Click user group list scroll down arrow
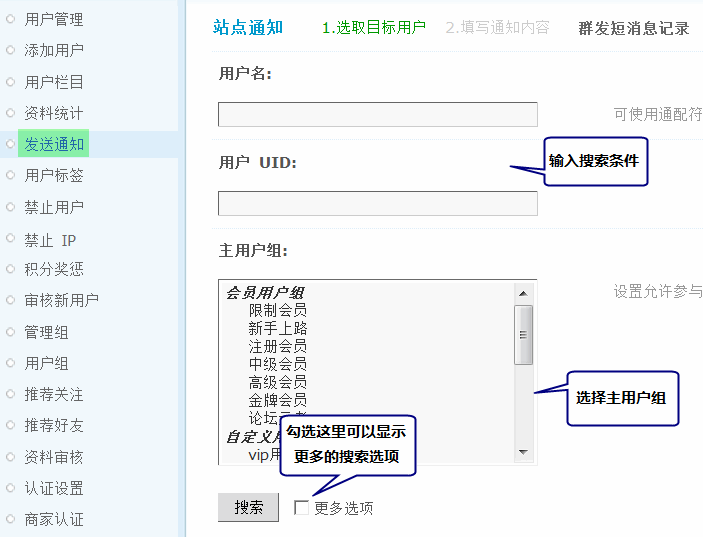The image size is (703, 537). pos(523,452)
